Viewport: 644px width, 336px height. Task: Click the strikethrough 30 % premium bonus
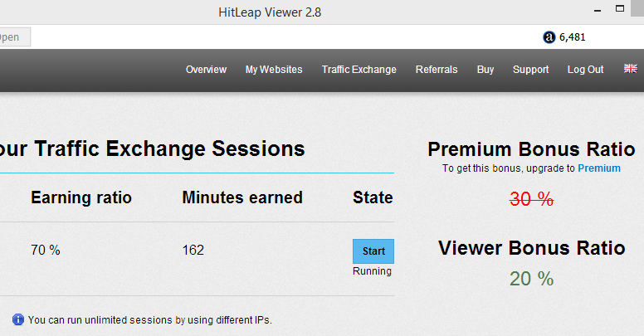(531, 199)
